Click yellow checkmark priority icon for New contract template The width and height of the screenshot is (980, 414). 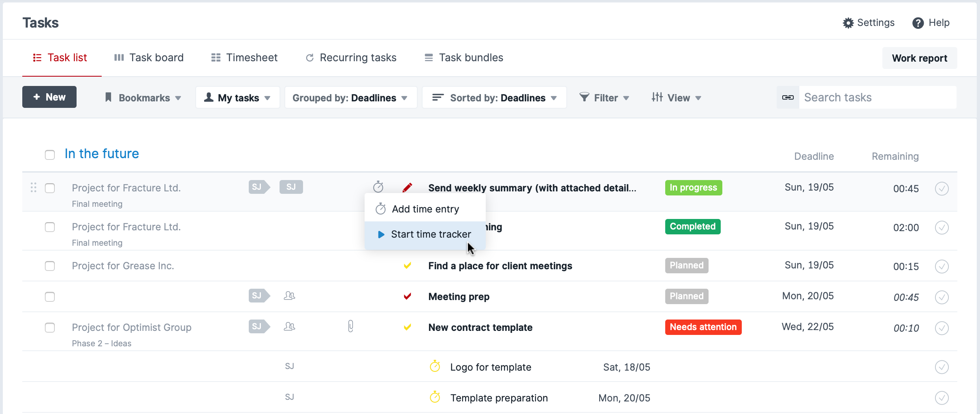click(407, 327)
